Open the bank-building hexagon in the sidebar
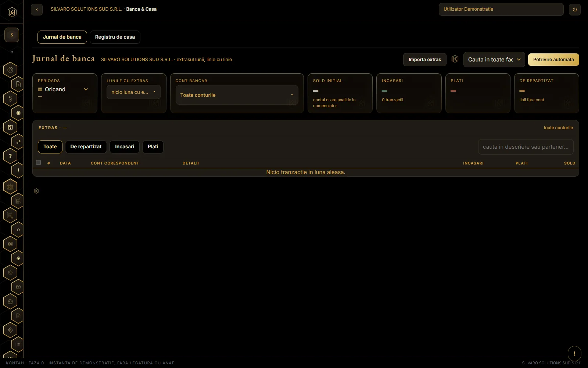588x368 pixels. click(10, 187)
